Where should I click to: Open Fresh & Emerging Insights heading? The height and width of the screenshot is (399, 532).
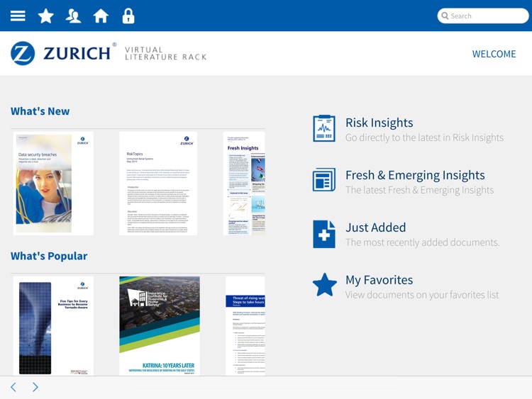(415, 175)
